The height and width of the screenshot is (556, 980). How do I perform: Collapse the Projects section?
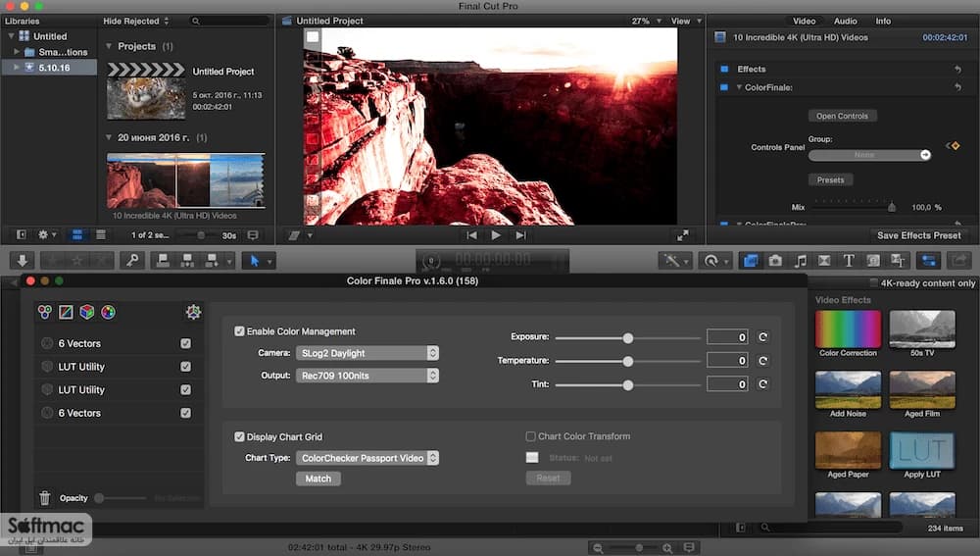109,46
